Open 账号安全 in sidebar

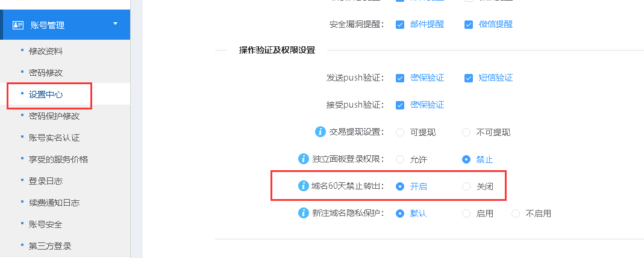[x=46, y=224]
